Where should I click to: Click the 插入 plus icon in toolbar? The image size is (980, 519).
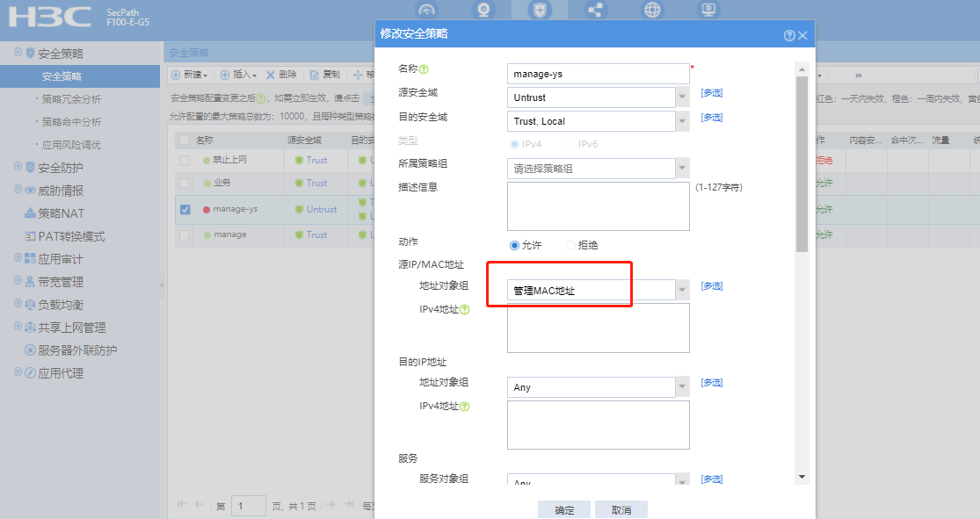tap(225, 75)
